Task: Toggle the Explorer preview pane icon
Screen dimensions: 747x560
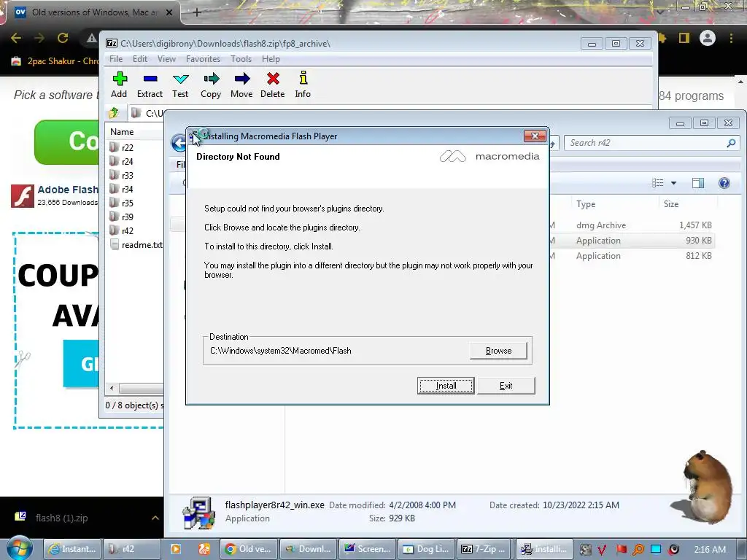Action: pos(698,183)
